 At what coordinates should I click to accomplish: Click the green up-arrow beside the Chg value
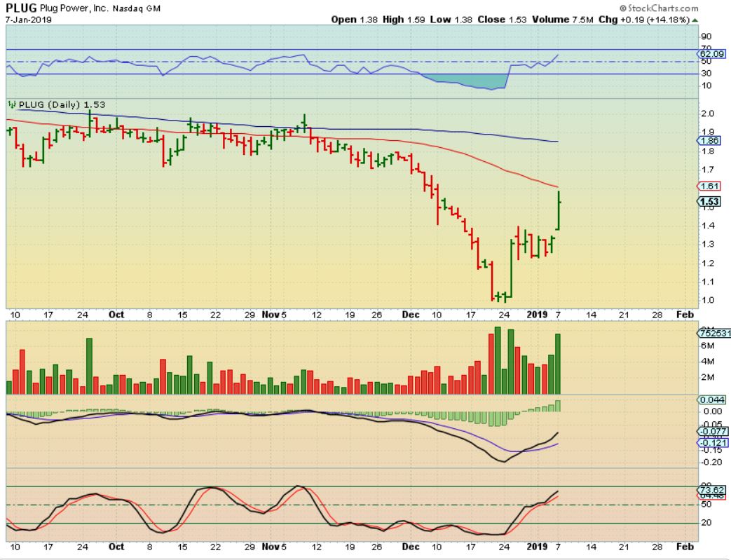click(695, 20)
